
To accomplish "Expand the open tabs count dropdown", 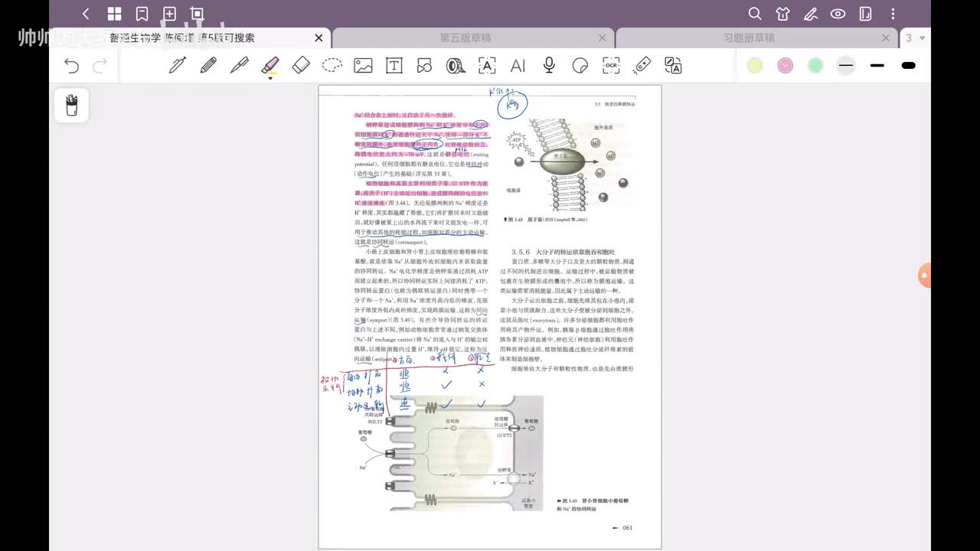I will click(915, 38).
